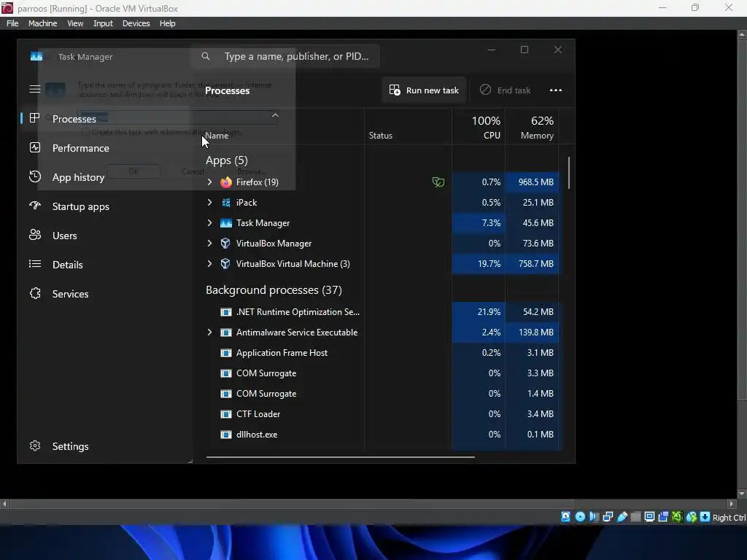Viewport: 747px width, 560px height.
Task: Open the Devices menu in VirtualBox
Action: (136, 23)
